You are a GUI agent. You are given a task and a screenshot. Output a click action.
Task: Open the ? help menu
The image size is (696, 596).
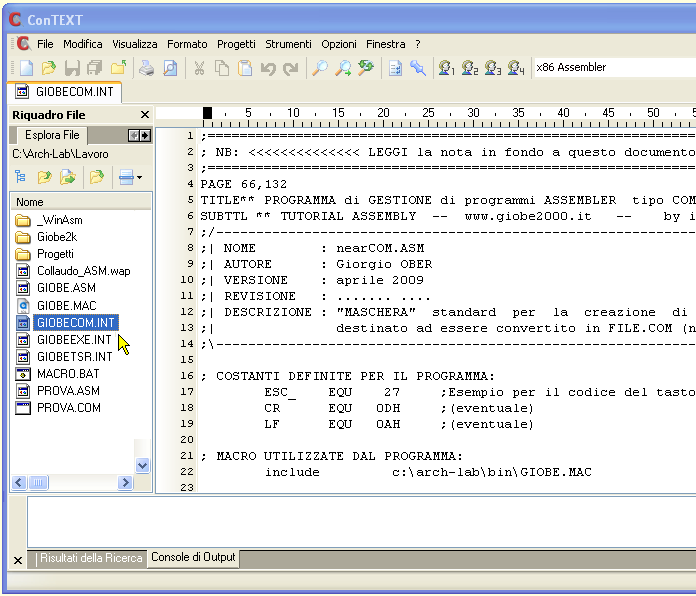(418, 44)
